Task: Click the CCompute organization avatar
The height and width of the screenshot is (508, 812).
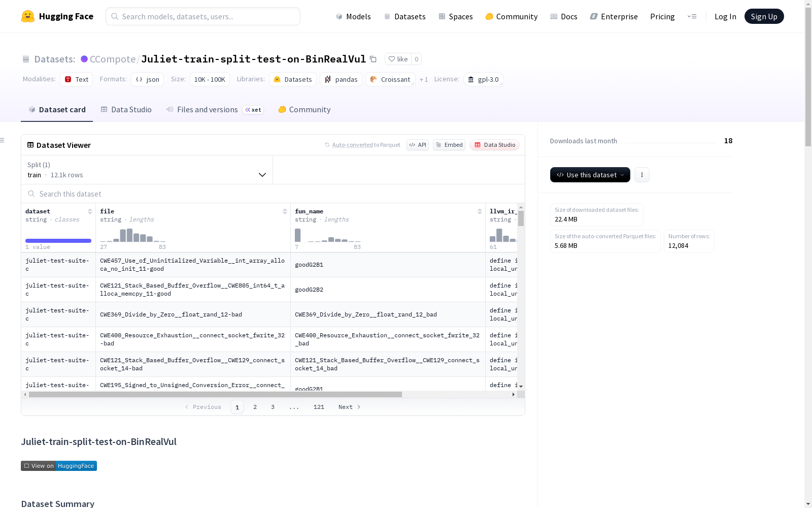Action: pyautogui.click(x=84, y=59)
